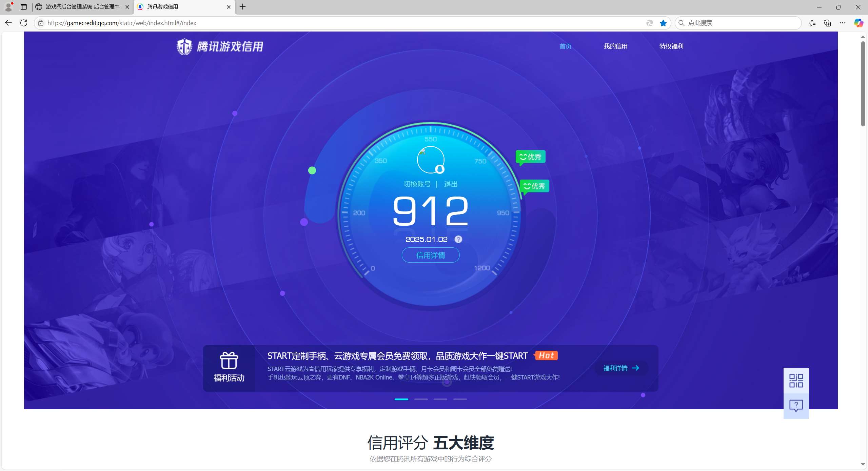Close the 游戏阁后台管理系统 tab
868x471 pixels.
[127, 7]
